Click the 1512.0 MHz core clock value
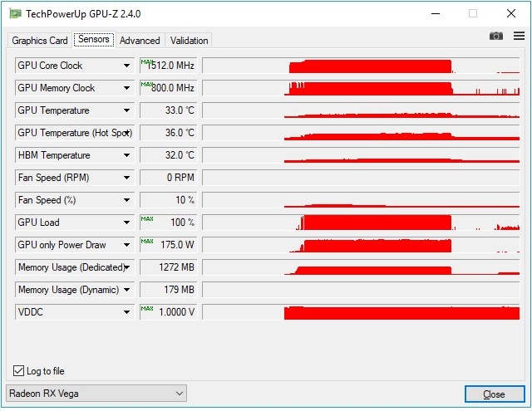This screenshot has height=411, width=532. click(x=168, y=66)
